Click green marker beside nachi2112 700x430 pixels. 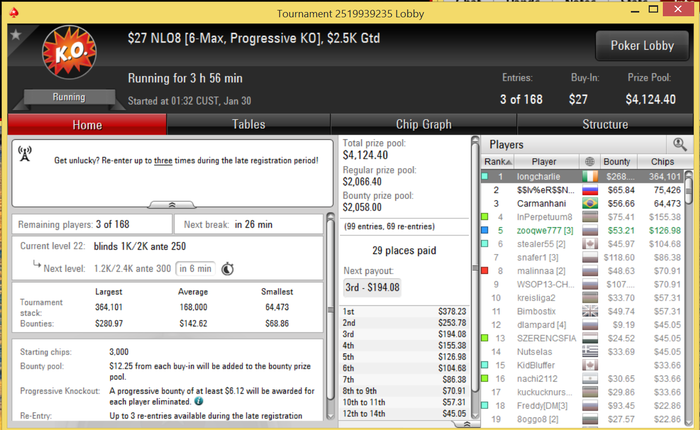click(484, 379)
